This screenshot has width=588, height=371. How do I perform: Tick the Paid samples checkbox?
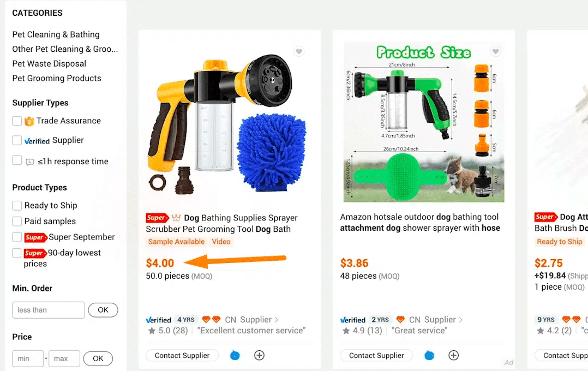tap(17, 222)
